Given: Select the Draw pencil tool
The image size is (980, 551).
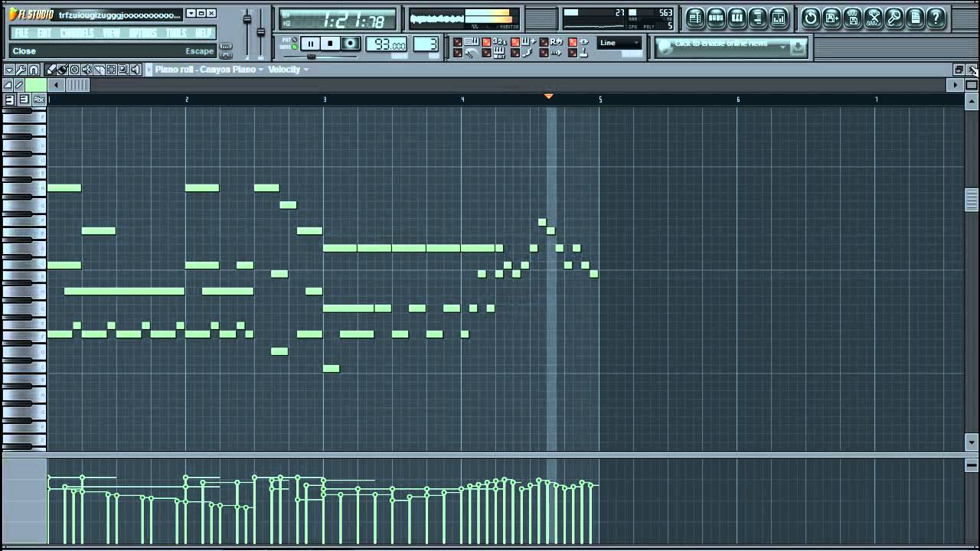Looking at the screenshot, I should click(51, 70).
